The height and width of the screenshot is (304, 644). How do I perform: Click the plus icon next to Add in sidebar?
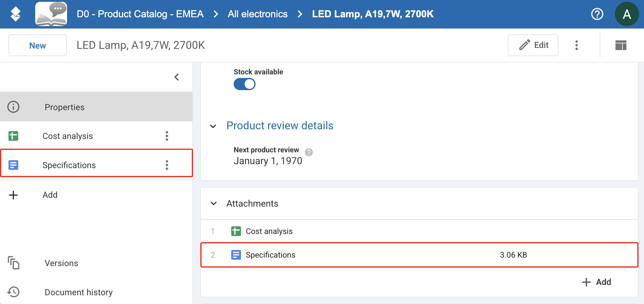click(x=13, y=195)
